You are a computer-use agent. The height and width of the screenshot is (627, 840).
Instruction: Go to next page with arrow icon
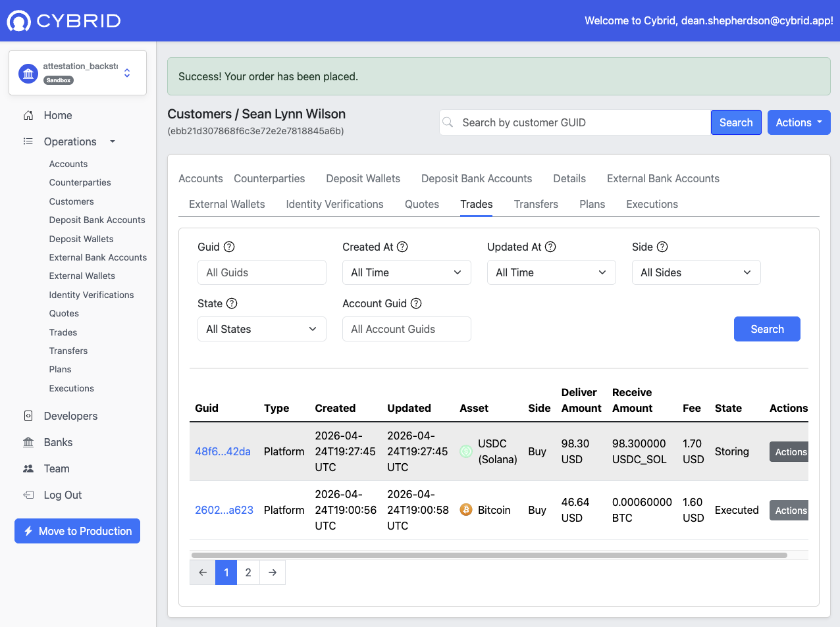(273, 572)
